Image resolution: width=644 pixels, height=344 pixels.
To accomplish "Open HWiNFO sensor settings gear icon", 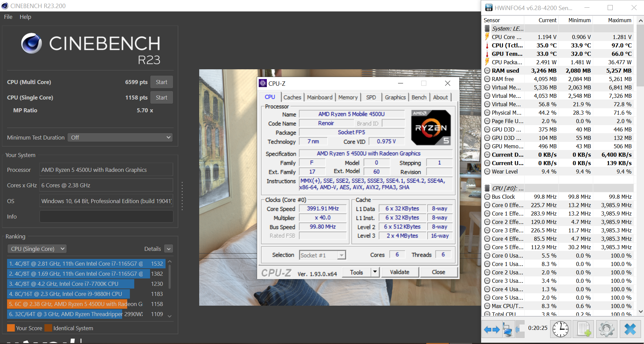I will [607, 329].
